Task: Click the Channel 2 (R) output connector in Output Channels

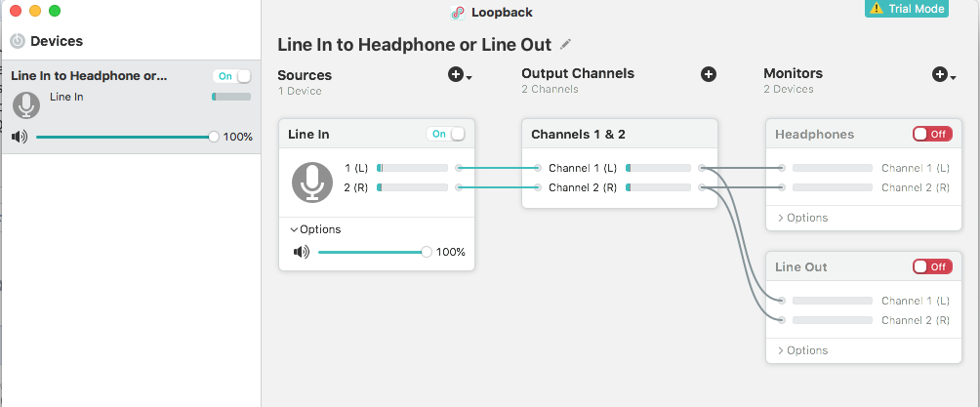Action: click(702, 187)
